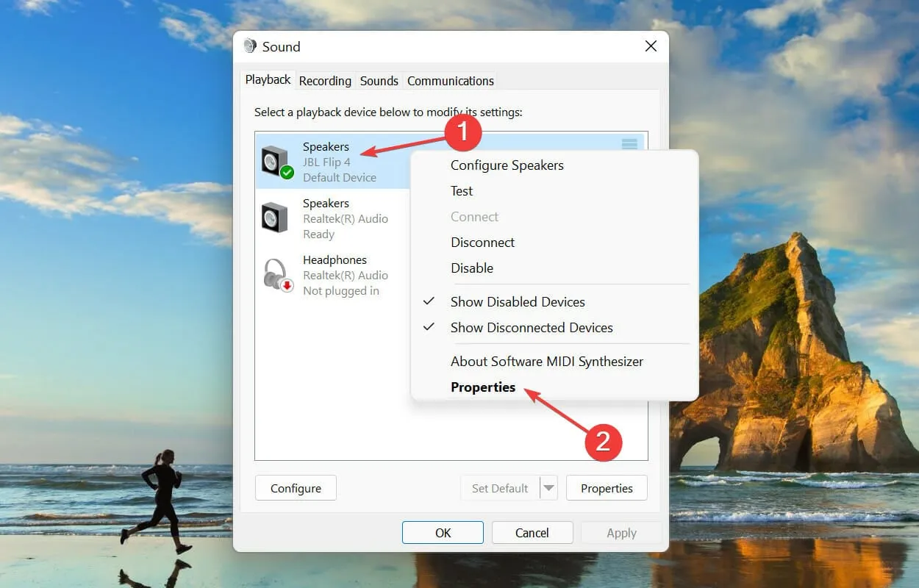919x588 pixels.
Task: Select Speakers 'Ready' status entry
Action: [x=318, y=234]
